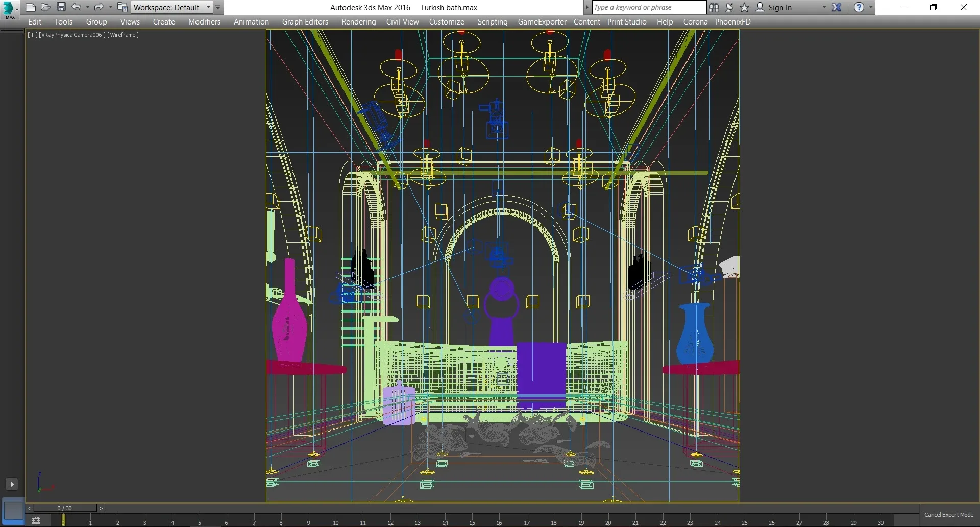This screenshot has height=527, width=980.
Task: Open the 3ds Max application menu logo
Action: 8,9
